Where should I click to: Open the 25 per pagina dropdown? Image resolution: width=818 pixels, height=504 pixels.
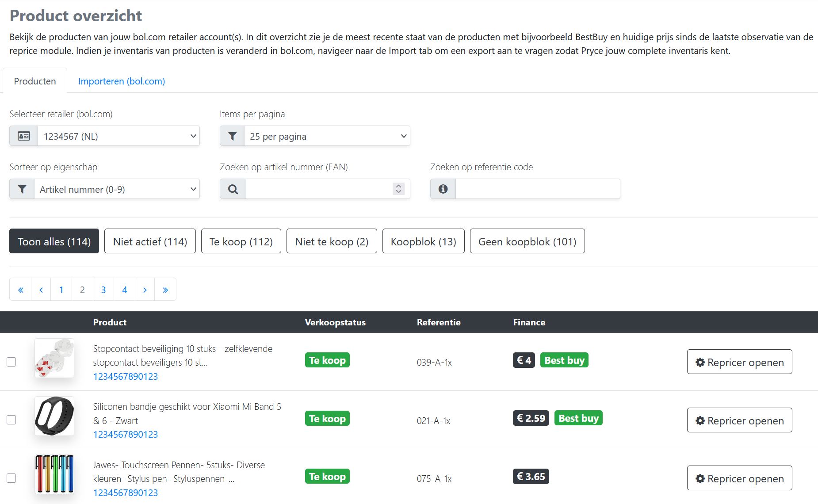327,136
